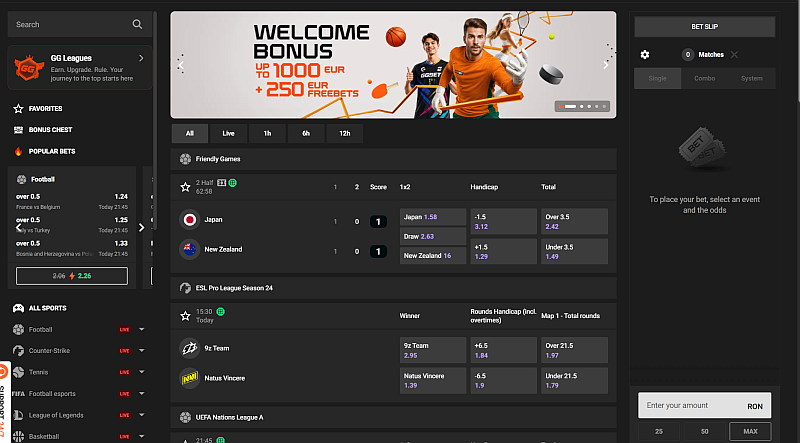The image size is (800, 443).
Task: Open bet slip settings gear icon
Action: coord(645,55)
